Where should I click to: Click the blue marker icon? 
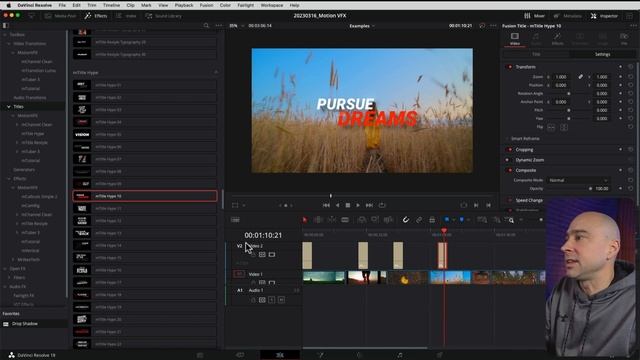pos(462,220)
